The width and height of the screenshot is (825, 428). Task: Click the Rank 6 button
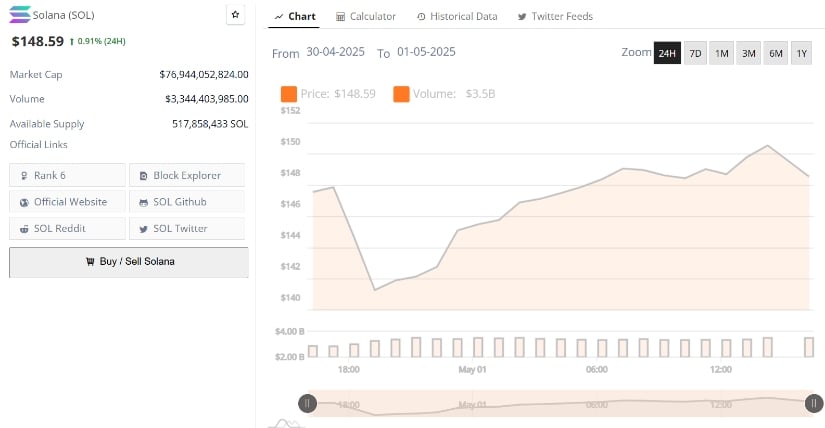click(67, 175)
